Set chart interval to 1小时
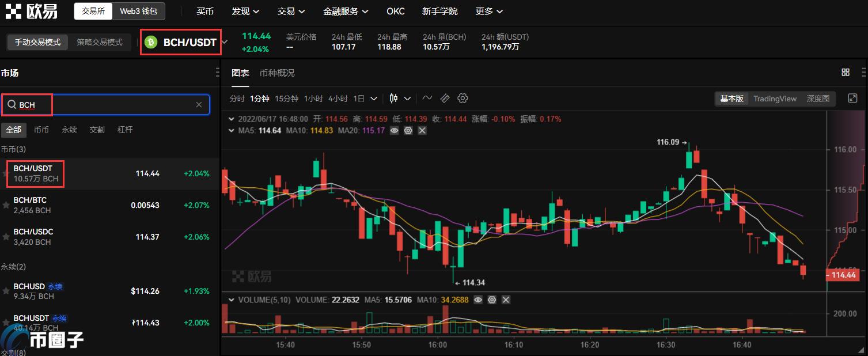The height and width of the screenshot is (356, 868). click(x=313, y=99)
